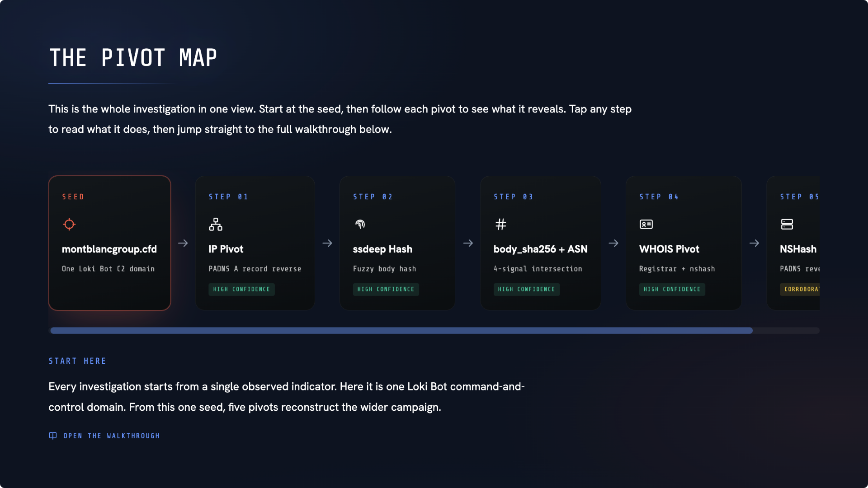
Task: Select the ssdeep Hash step title
Action: tap(382, 249)
